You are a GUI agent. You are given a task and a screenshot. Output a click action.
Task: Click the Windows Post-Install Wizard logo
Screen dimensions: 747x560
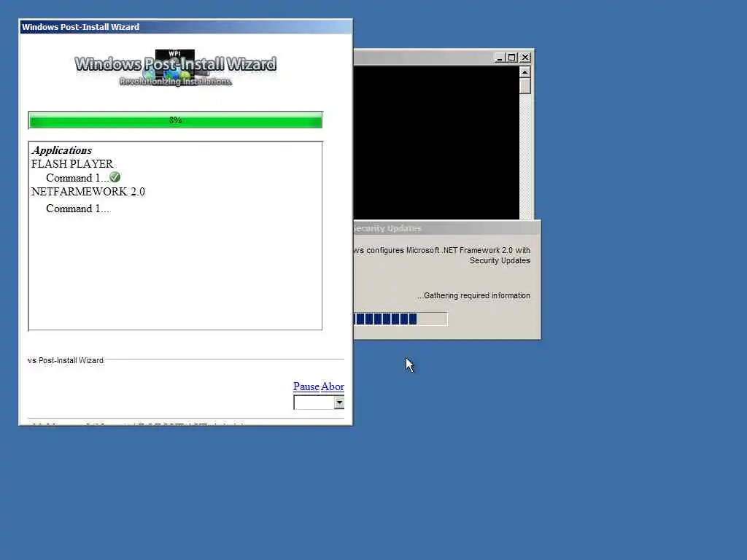[x=175, y=68]
